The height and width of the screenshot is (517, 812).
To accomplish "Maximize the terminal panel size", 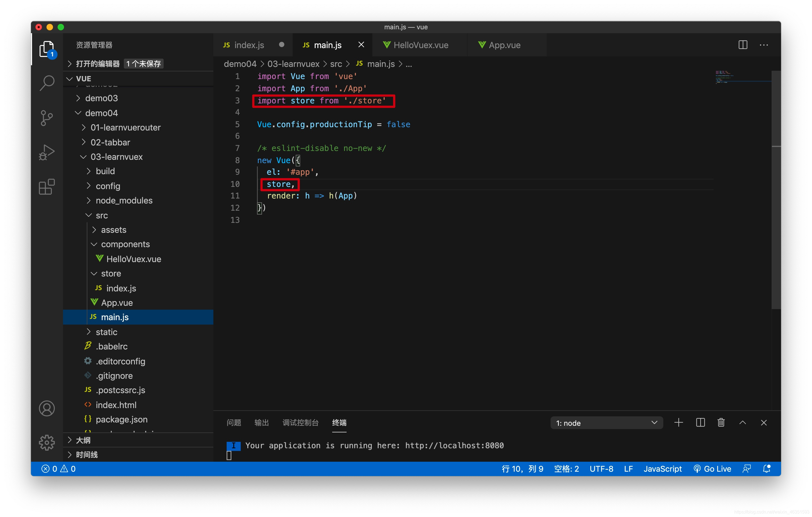I will click(743, 422).
